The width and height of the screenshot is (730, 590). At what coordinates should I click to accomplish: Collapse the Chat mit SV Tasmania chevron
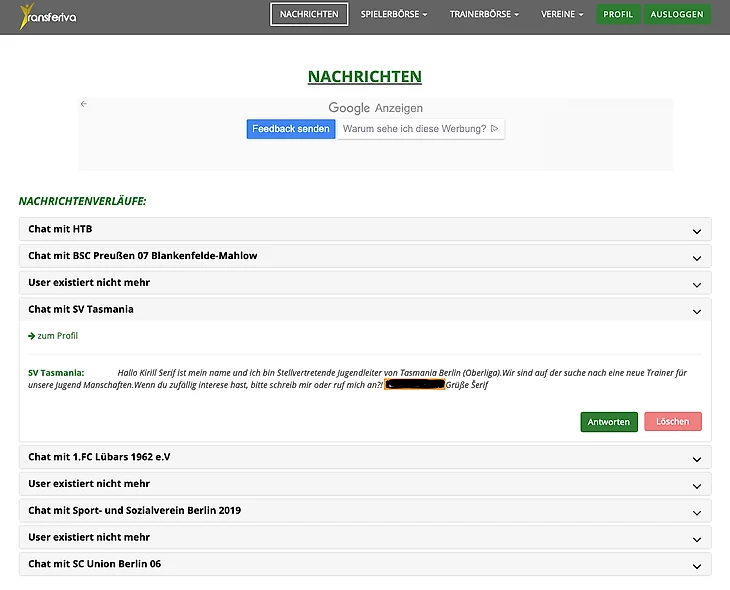point(697,311)
